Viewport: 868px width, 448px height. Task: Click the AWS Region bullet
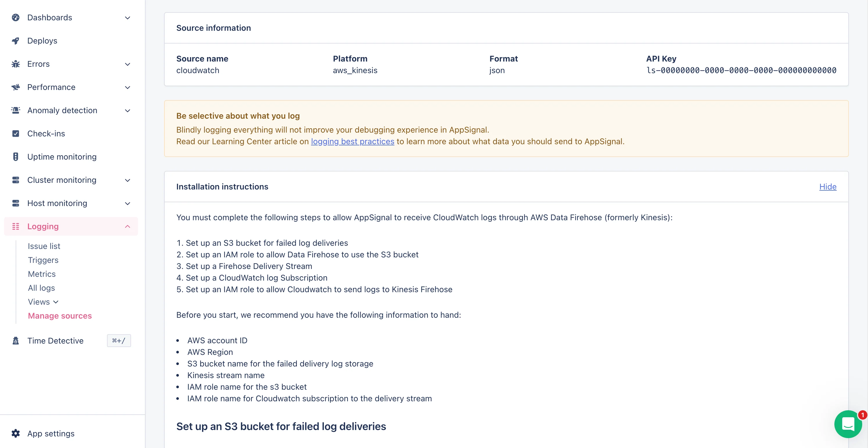coord(210,352)
